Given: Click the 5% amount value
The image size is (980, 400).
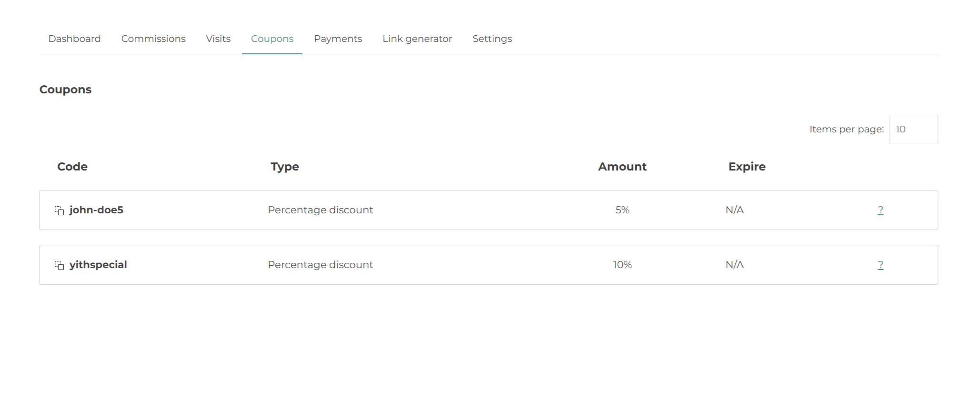Looking at the screenshot, I should [622, 210].
